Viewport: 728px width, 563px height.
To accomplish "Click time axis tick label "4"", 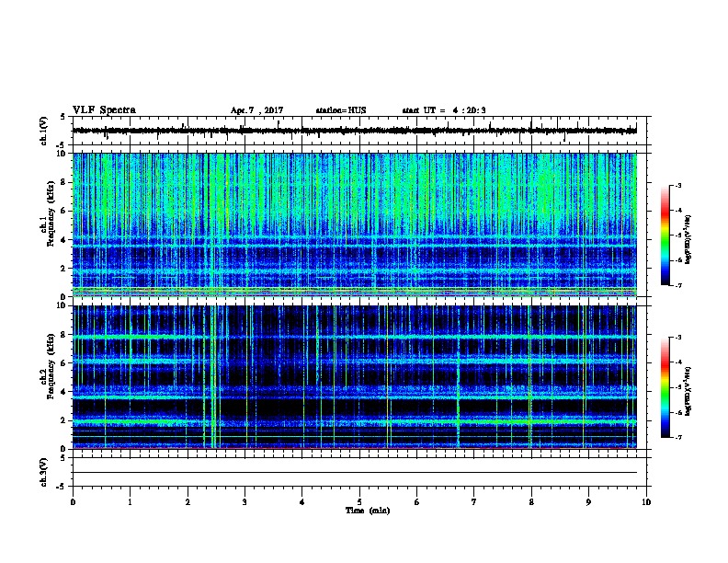I will (x=302, y=502).
